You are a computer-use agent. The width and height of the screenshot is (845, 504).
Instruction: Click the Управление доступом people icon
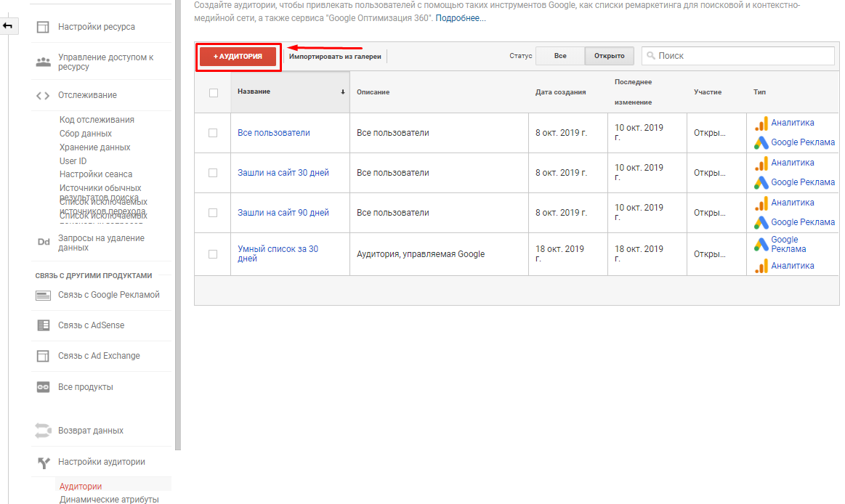click(43, 62)
